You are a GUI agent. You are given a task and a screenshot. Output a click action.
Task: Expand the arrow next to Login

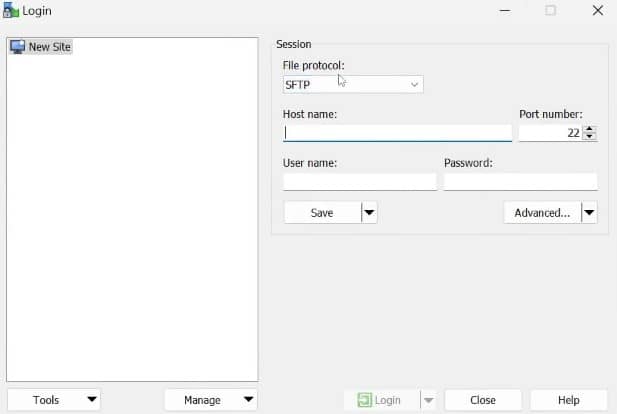[428, 400]
